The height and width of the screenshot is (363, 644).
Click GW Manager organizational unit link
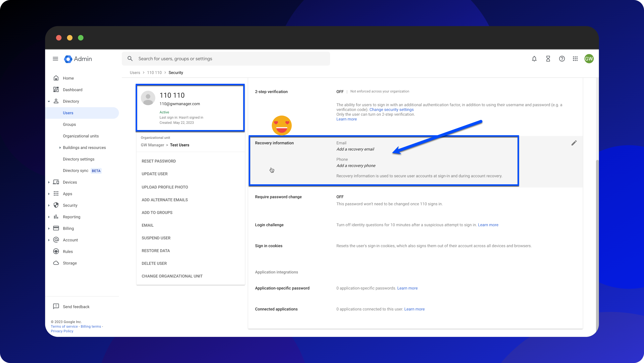point(152,145)
